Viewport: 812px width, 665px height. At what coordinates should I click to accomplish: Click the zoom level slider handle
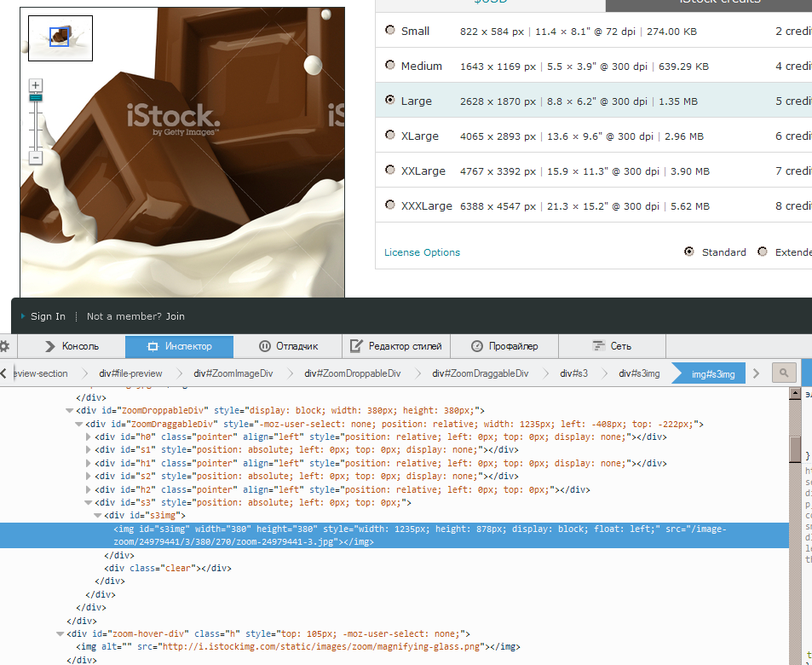point(36,97)
